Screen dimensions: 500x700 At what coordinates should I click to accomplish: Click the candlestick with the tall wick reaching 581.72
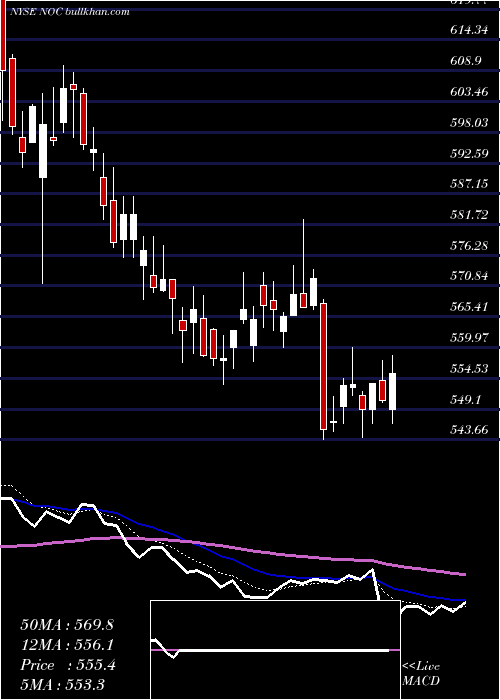coord(304,300)
